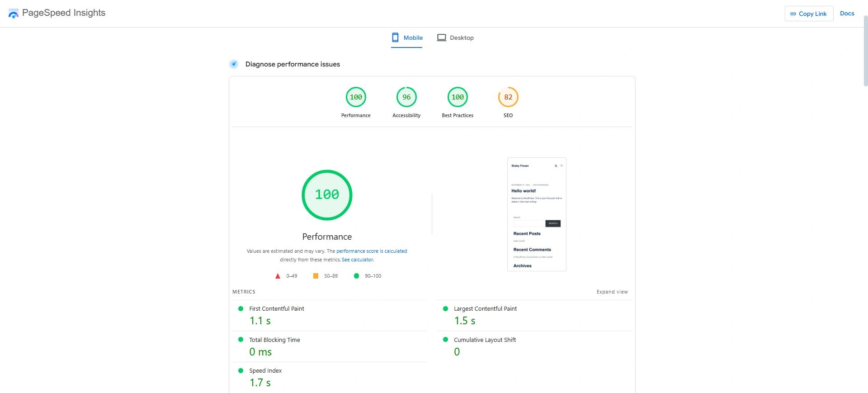Click the Desktop laptop icon
868x393 pixels.
442,38
